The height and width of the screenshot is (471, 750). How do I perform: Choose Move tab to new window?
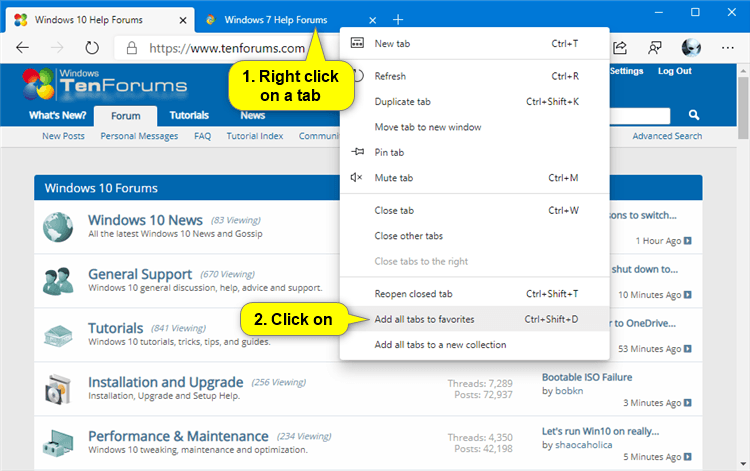coord(474,127)
